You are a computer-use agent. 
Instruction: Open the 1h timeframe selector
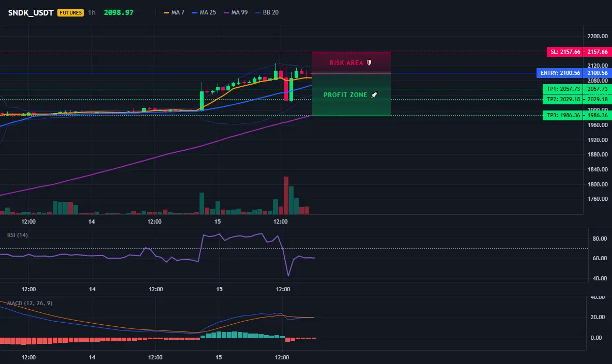[91, 12]
